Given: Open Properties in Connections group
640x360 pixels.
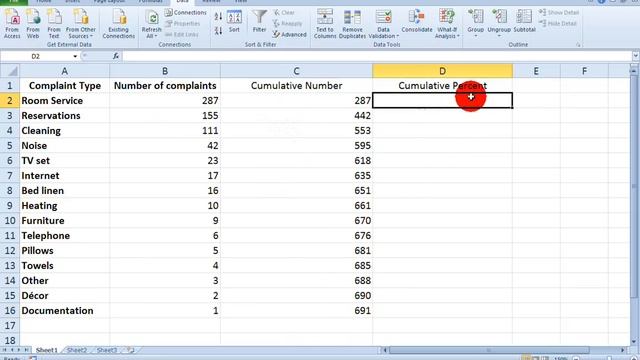Looking at the screenshot, I should (182, 24).
